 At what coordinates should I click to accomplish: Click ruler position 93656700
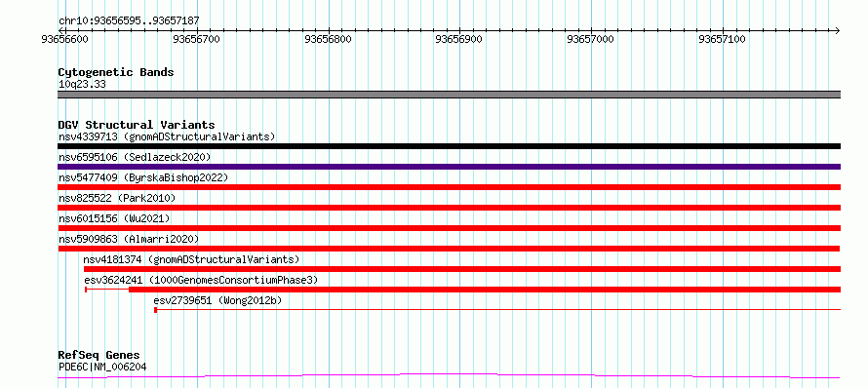point(197,39)
